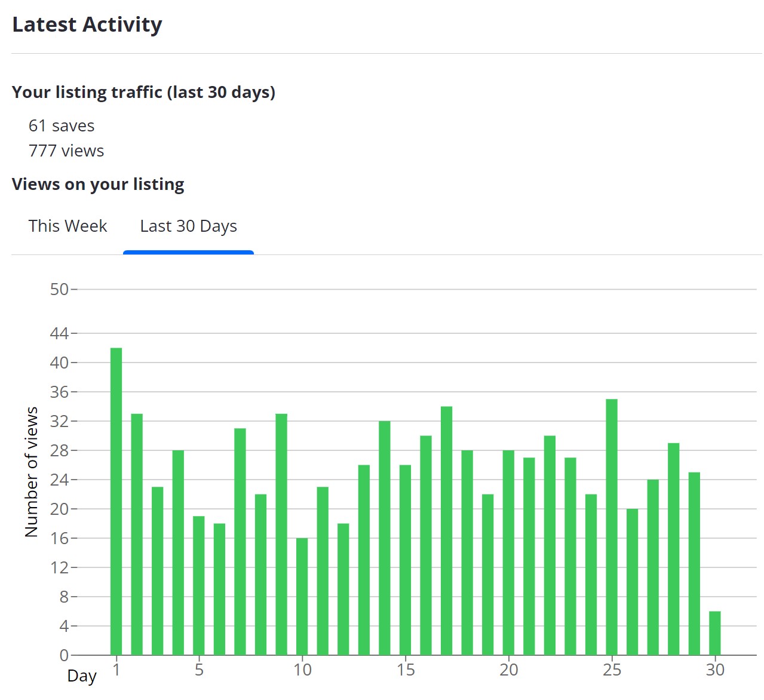Select the Day 2 bar showing 33 views

click(137, 534)
